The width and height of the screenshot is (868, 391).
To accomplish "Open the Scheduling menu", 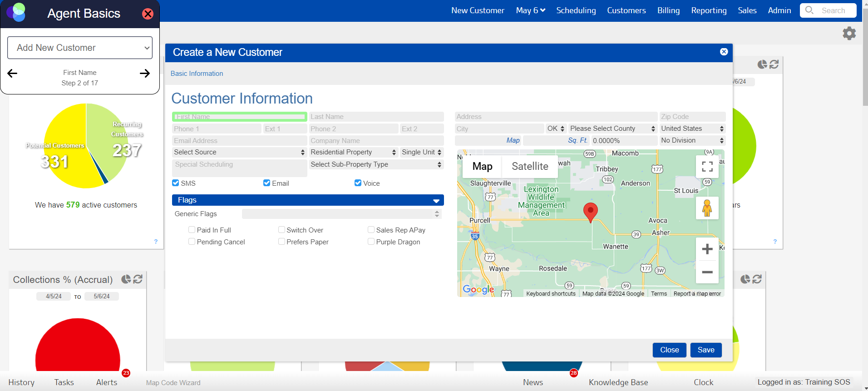I will 576,10.
